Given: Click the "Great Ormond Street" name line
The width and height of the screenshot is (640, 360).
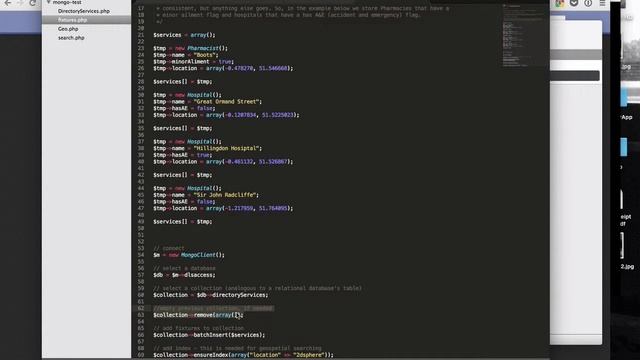Looking at the screenshot, I should 207,102.
